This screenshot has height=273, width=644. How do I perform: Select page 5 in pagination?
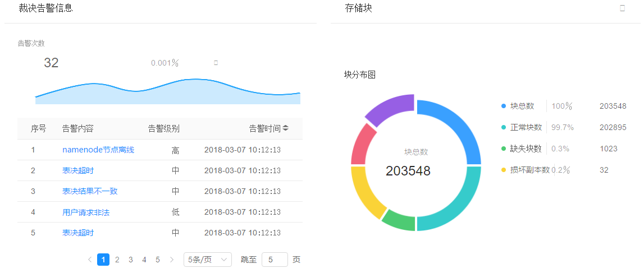click(x=158, y=260)
